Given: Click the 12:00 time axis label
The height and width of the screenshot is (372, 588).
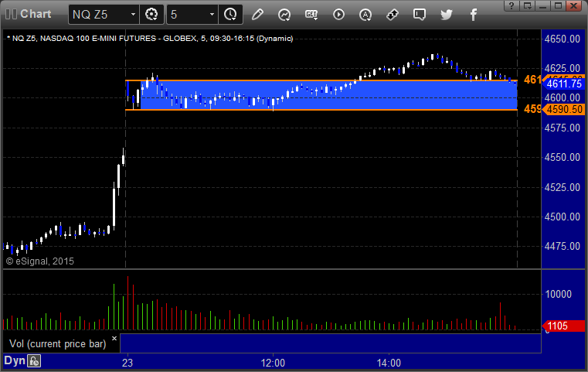Looking at the screenshot, I should tap(273, 363).
